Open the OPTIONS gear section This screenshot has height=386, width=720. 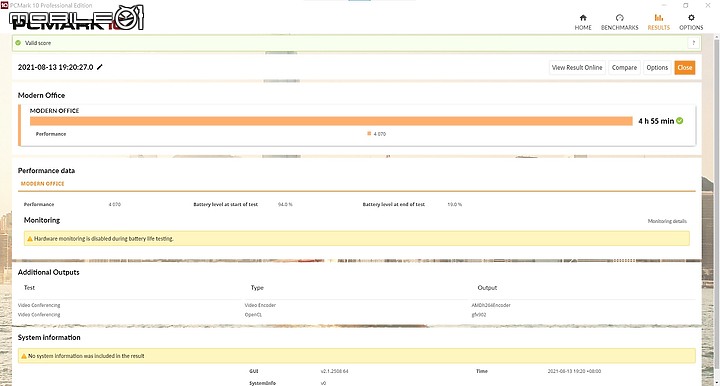pos(691,22)
